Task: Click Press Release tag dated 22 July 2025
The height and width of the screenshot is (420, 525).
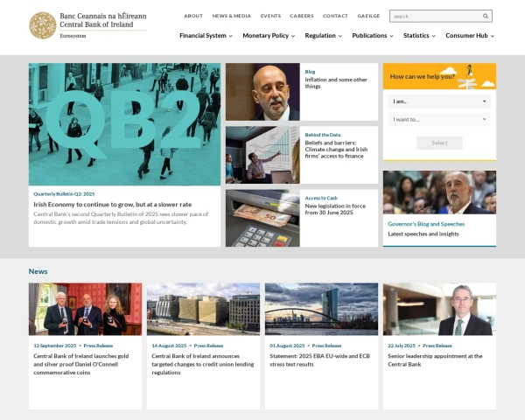Action: tap(437, 346)
